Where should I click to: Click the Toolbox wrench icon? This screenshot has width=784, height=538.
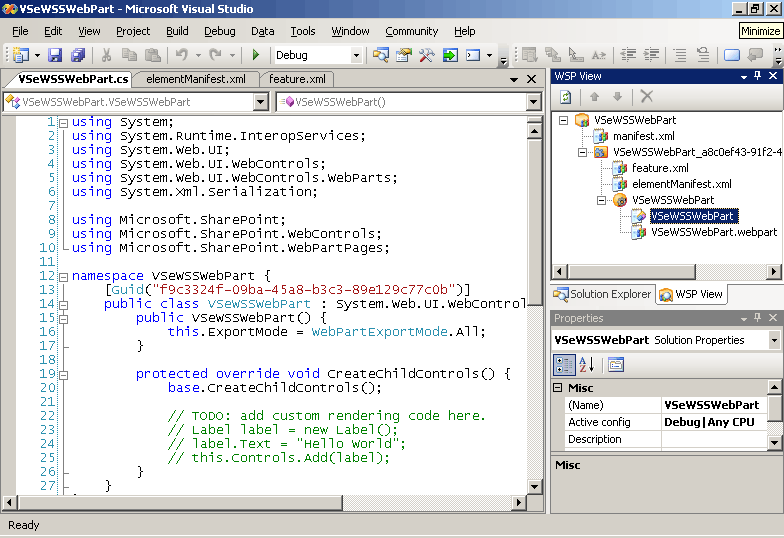426,55
